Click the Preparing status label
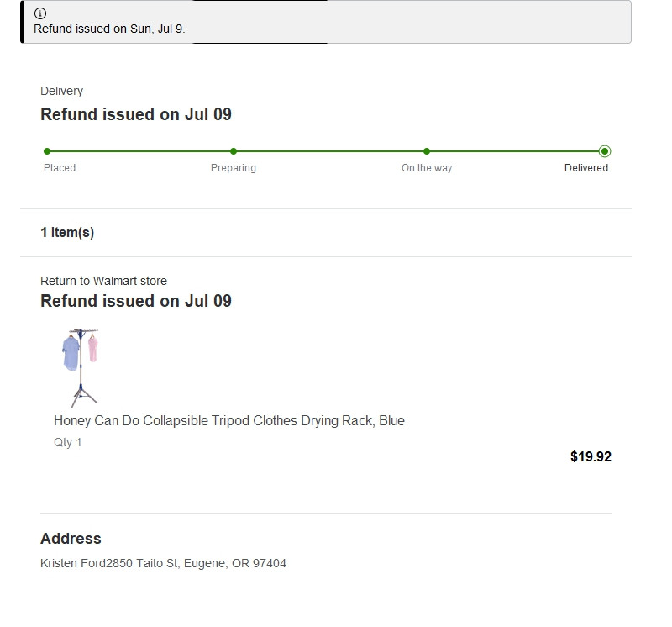Screen dimensions: 672x627 [x=234, y=168]
